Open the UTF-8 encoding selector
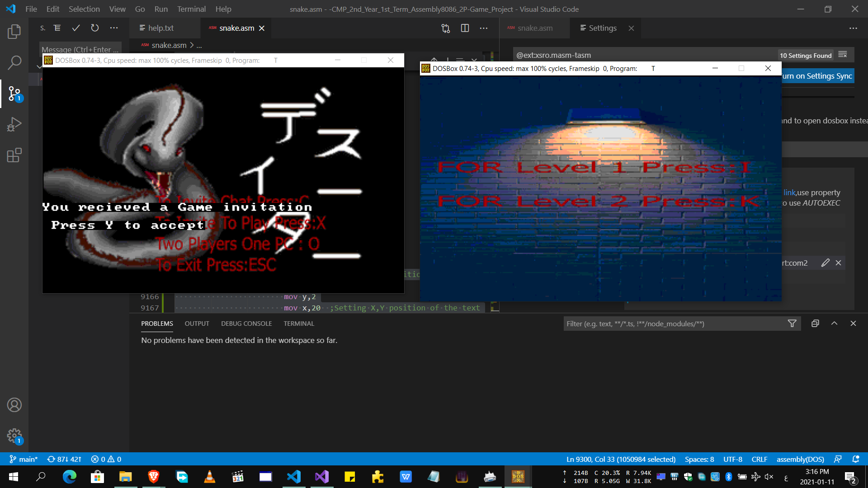 [x=733, y=459]
